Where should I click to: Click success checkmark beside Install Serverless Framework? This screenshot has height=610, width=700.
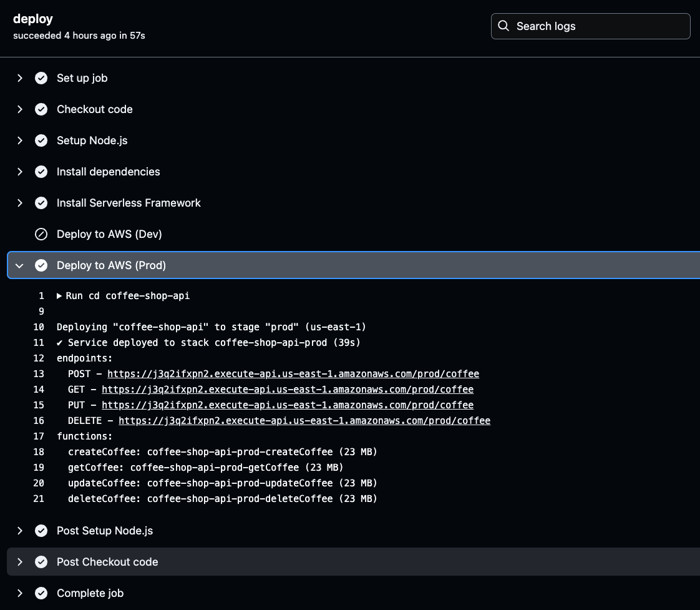click(x=41, y=204)
